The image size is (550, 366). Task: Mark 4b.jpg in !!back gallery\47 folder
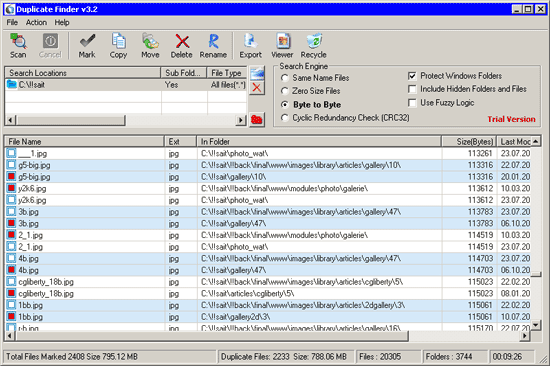pyautogui.click(x=12, y=258)
